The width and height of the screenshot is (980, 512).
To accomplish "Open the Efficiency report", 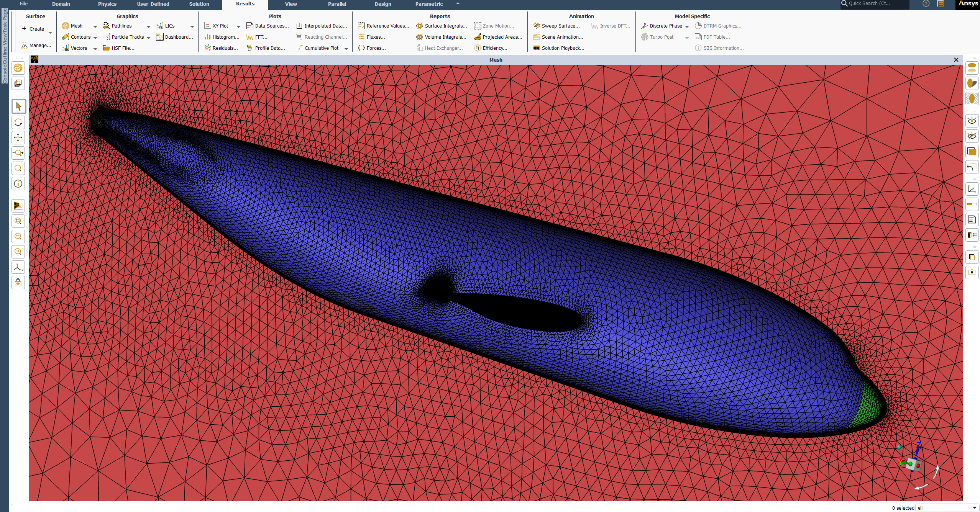I will pos(491,48).
